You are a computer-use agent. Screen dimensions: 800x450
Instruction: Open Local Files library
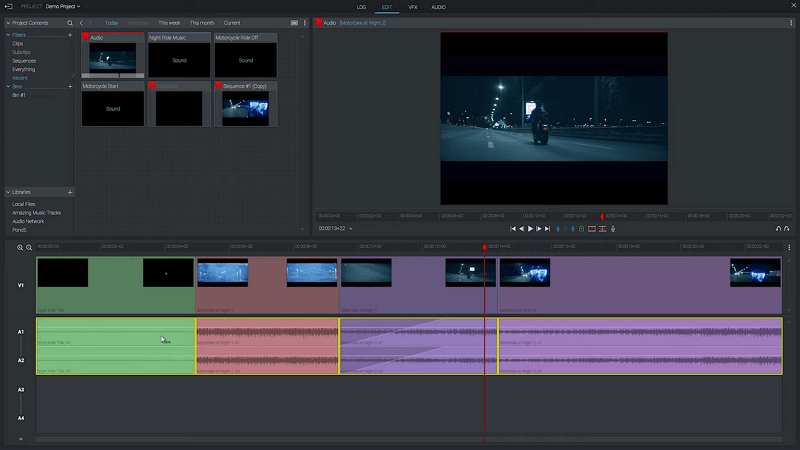pyautogui.click(x=23, y=204)
